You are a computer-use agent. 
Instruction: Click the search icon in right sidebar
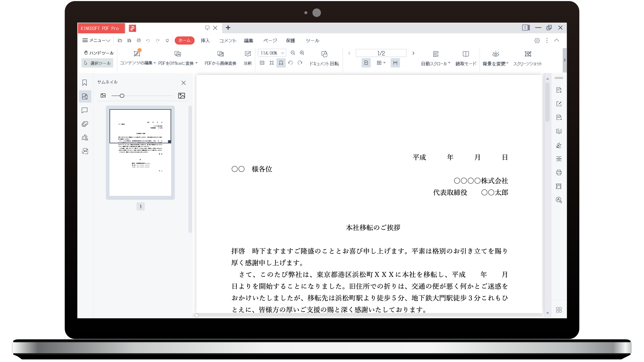coord(559,200)
